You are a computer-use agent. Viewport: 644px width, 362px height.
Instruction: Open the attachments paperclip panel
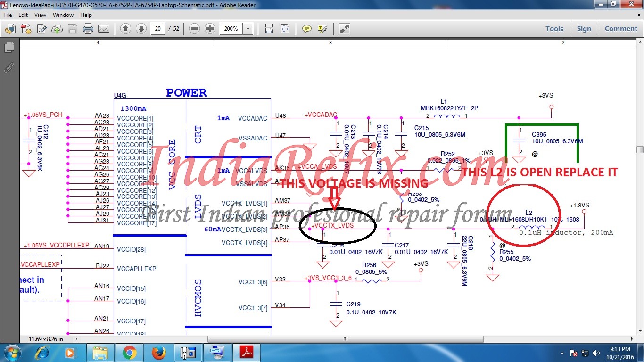tap(9, 67)
